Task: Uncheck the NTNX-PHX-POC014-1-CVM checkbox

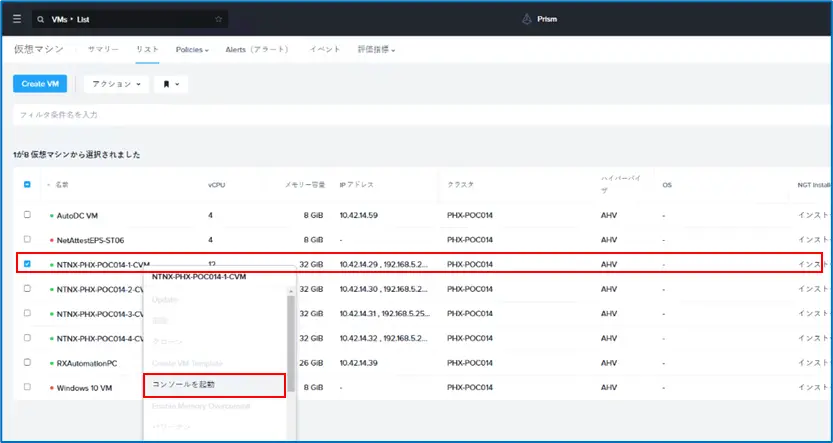Action: tap(27, 263)
